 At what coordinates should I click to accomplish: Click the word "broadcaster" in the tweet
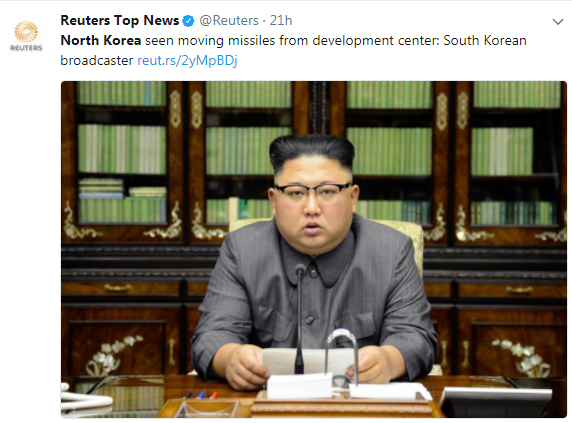click(97, 61)
